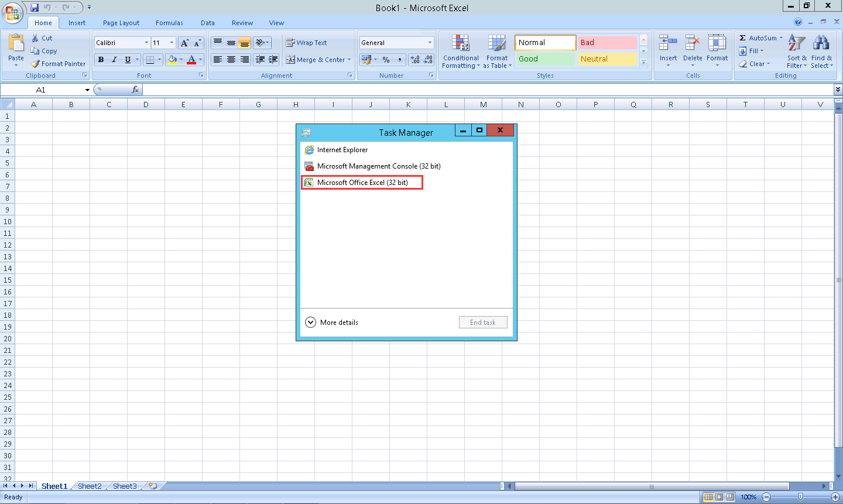
Task: Increase font size with Grow Font
Action: tap(184, 43)
